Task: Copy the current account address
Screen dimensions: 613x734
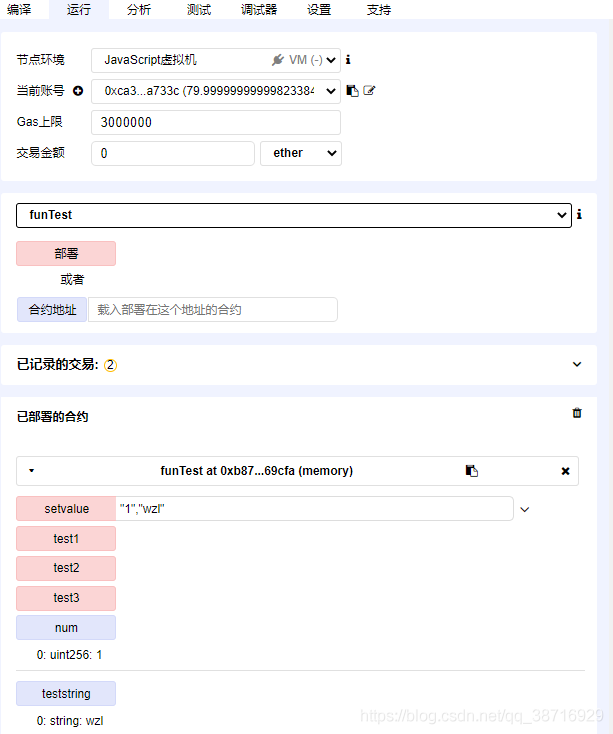Action: coord(352,91)
